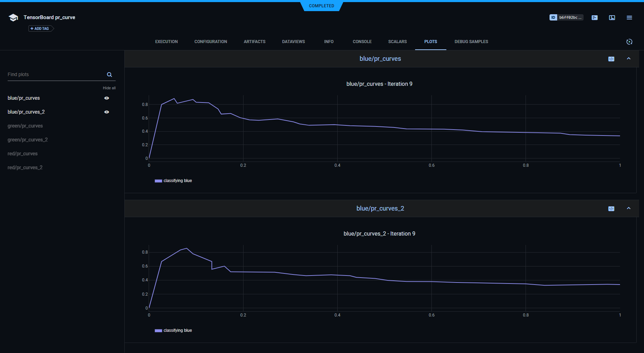Image resolution: width=644 pixels, height=353 pixels.
Task: Switch to the SCALARS tab
Action: click(x=397, y=42)
